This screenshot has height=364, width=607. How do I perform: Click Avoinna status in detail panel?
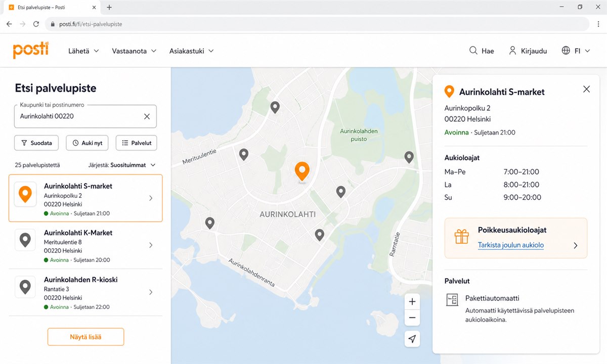(456, 132)
